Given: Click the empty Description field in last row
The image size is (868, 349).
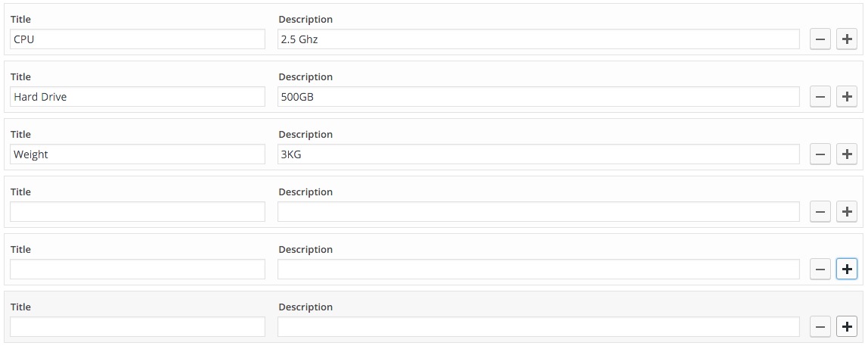Looking at the screenshot, I should pyautogui.click(x=538, y=327).
